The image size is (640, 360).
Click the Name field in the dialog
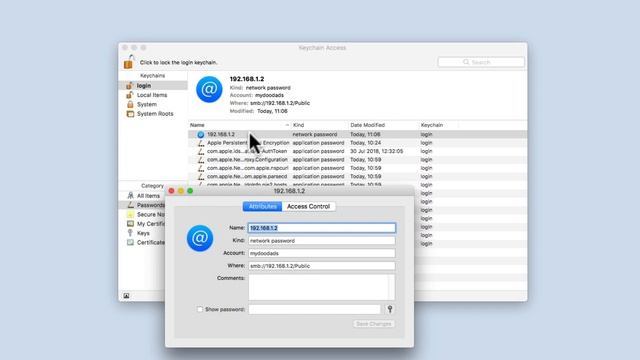click(322, 228)
